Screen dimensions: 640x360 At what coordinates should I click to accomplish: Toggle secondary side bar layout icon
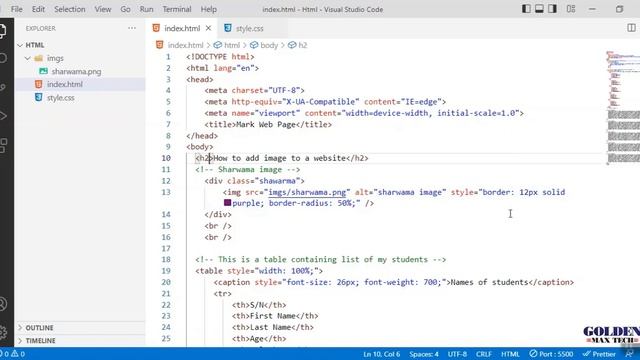tap(552, 9)
